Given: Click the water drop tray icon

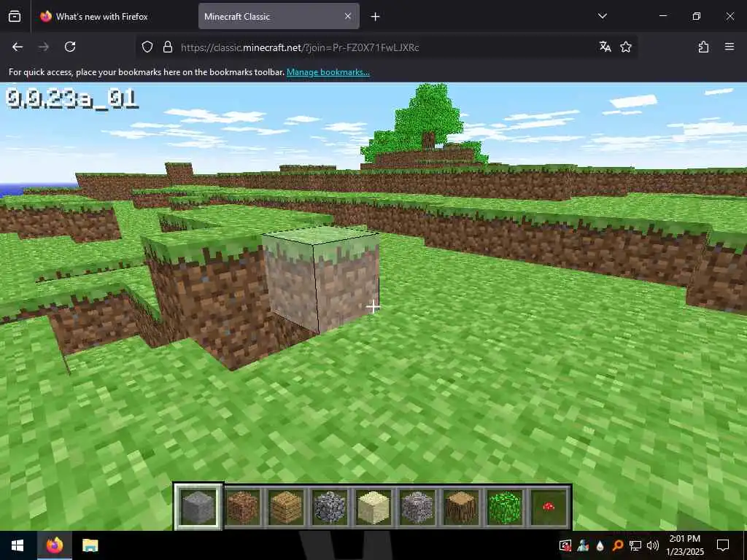Looking at the screenshot, I should (600, 545).
